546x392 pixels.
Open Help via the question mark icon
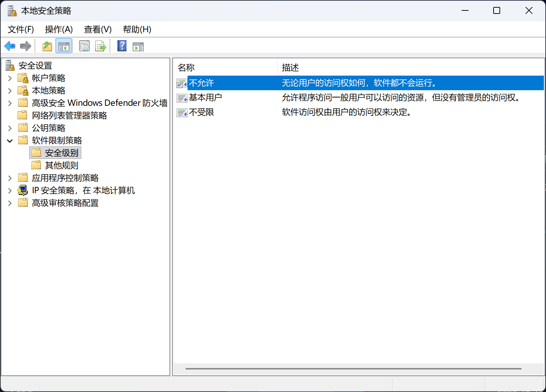click(x=122, y=46)
